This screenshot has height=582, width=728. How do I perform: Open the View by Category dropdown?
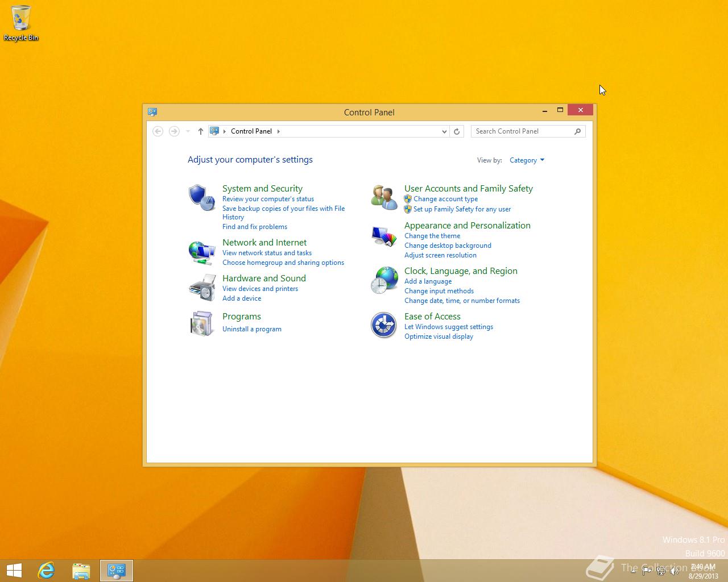coord(527,160)
